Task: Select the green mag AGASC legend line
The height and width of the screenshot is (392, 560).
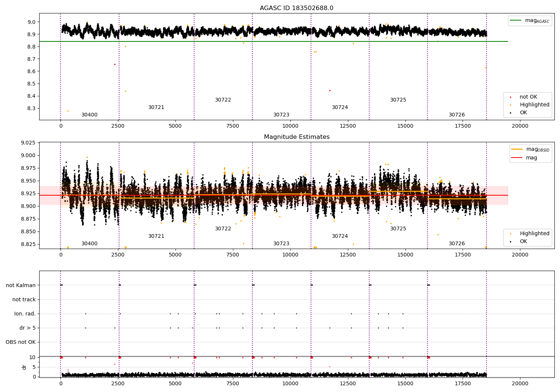Action: click(516, 21)
